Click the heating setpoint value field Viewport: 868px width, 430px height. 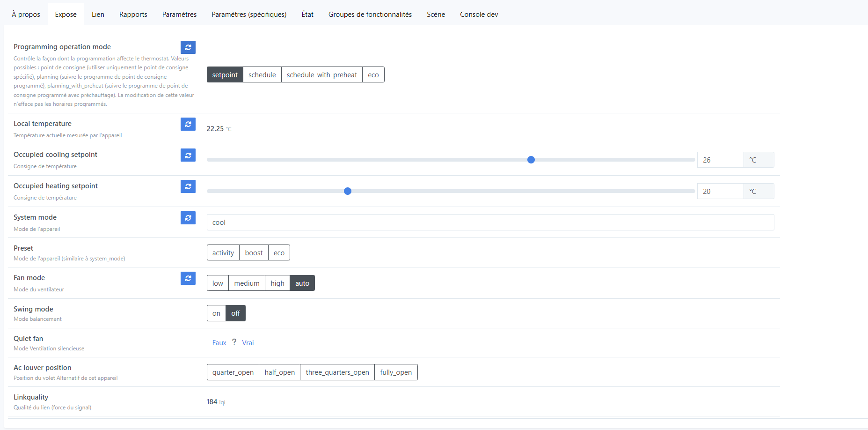coord(720,191)
